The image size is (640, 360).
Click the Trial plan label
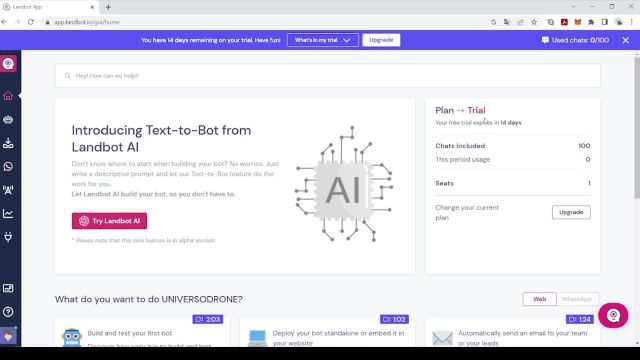(476, 111)
